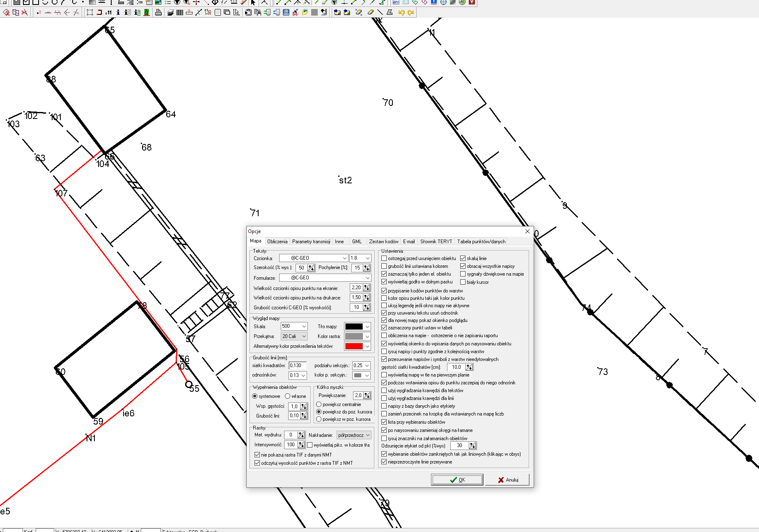
Task: Uncheck 'nie pokazuj rastra TIF z danymi NMT'
Action: pos(257,455)
